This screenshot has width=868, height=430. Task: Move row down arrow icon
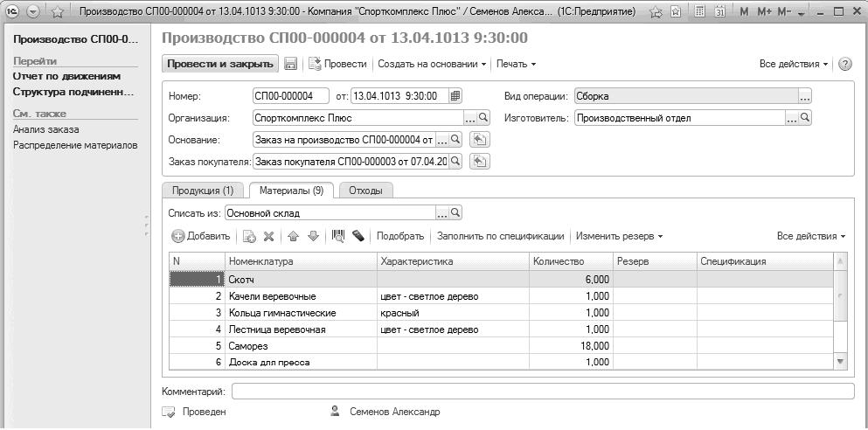(313, 236)
